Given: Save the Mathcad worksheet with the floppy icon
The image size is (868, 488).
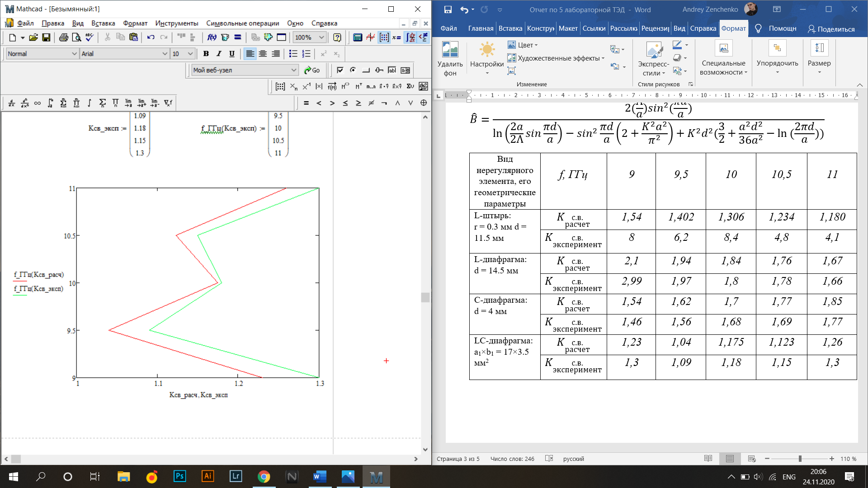Looking at the screenshot, I should coord(46,38).
